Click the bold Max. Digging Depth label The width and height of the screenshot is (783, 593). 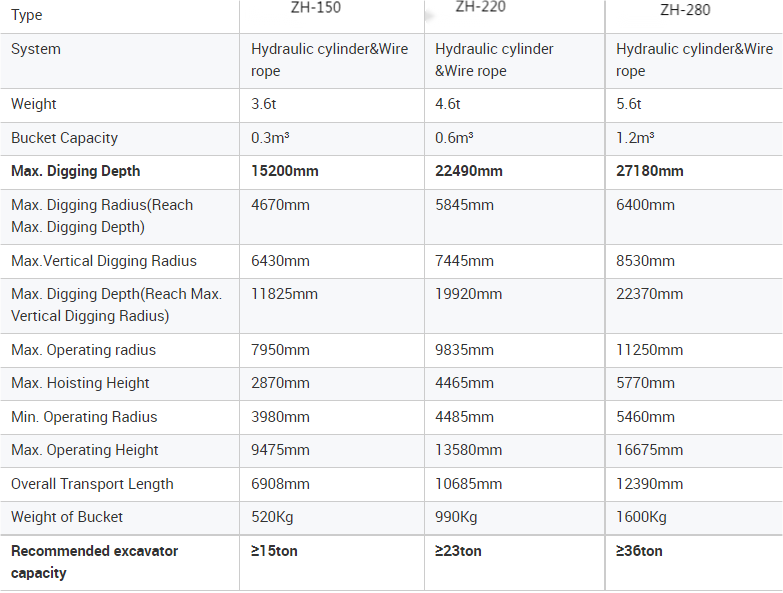[x=75, y=171]
